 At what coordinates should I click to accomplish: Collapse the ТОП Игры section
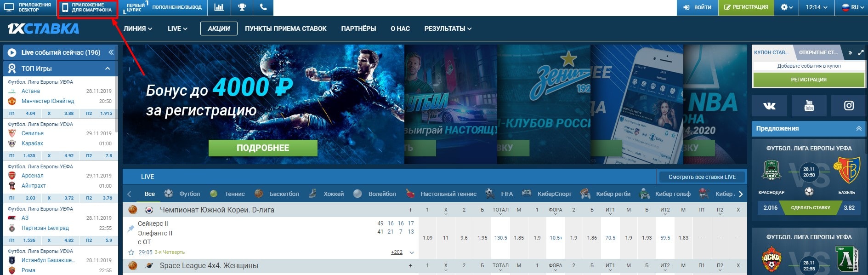click(x=108, y=69)
